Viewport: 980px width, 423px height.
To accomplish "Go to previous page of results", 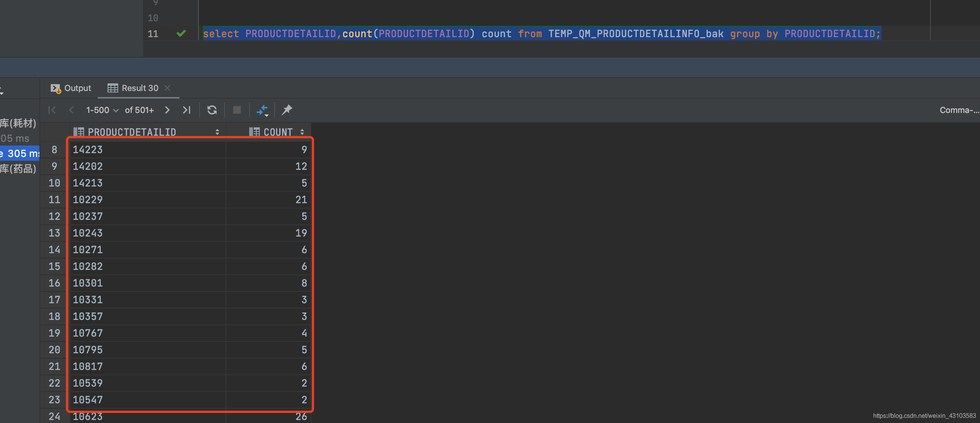I will [71, 110].
